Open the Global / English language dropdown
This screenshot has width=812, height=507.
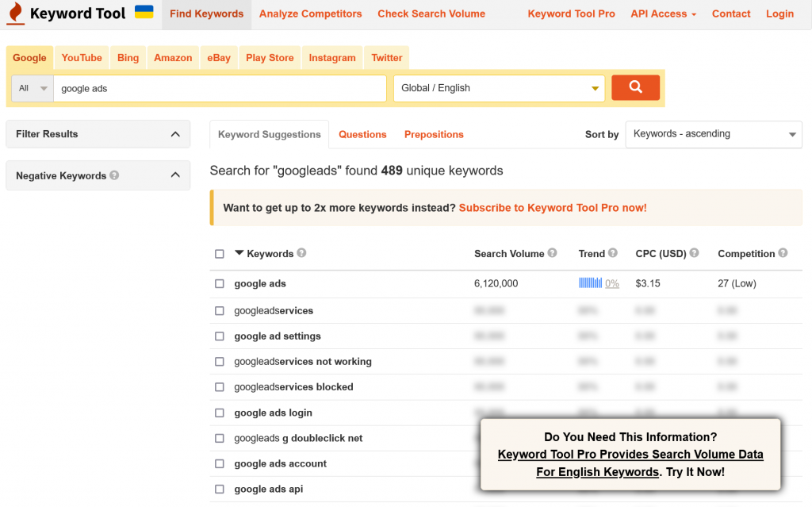[x=500, y=88]
